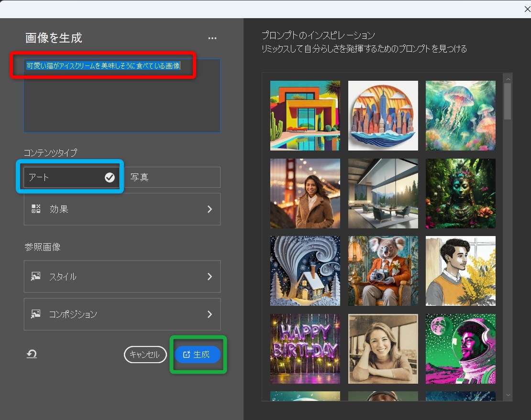Select the アート content type option
The height and width of the screenshot is (420, 531).
[x=71, y=177]
